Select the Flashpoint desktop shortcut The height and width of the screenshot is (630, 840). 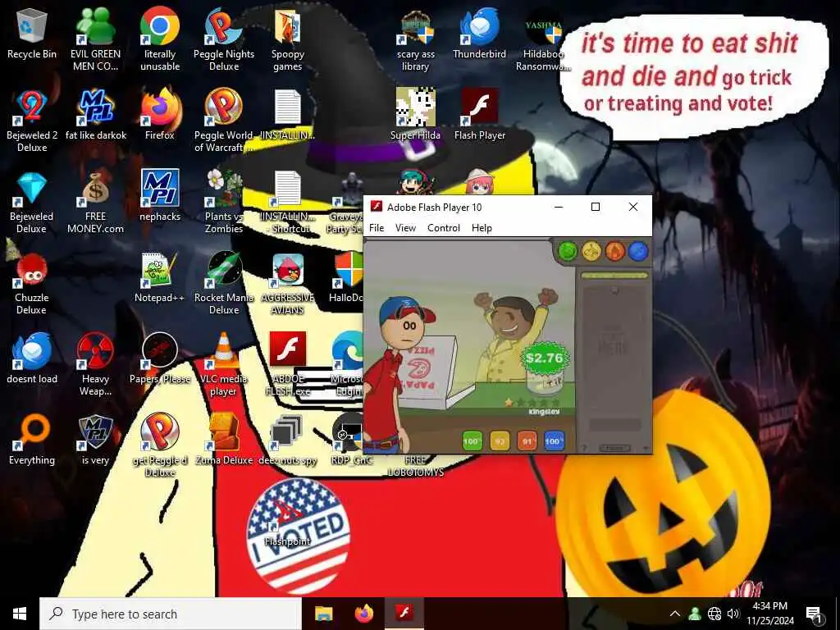click(x=288, y=521)
